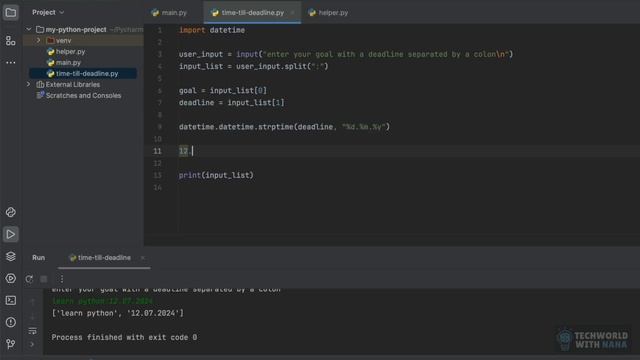Open the Python Console layers icon
The width and height of the screenshot is (640, 360).
(x=11, y=256)
